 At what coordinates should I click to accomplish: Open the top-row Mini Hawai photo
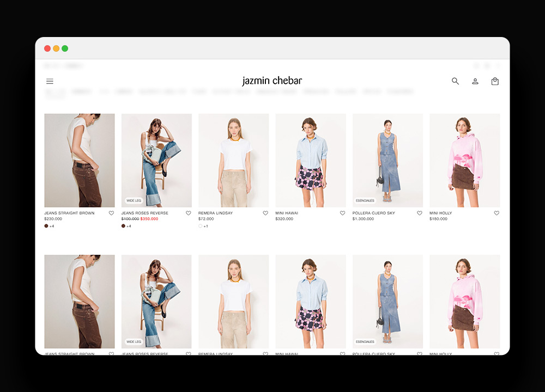tap(311, 161)
